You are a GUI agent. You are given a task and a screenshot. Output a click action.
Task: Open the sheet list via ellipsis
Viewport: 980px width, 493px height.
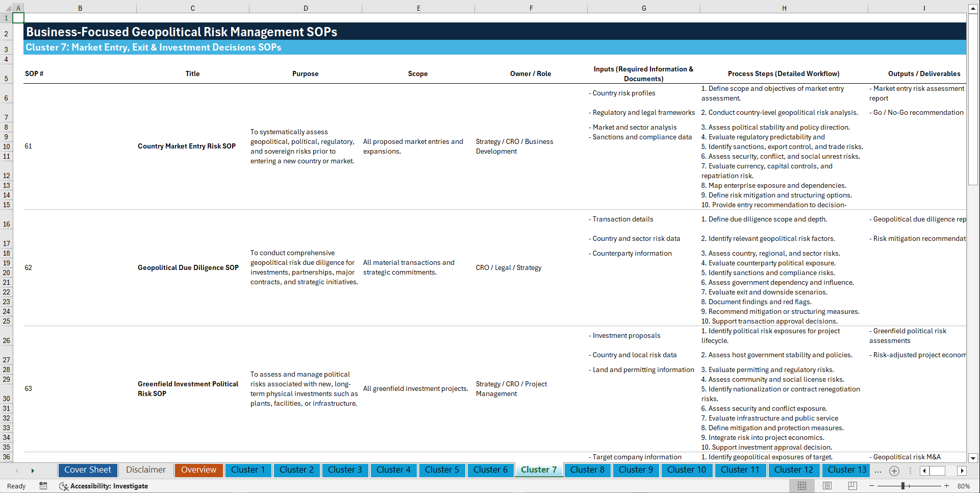(x=878, y=471)
